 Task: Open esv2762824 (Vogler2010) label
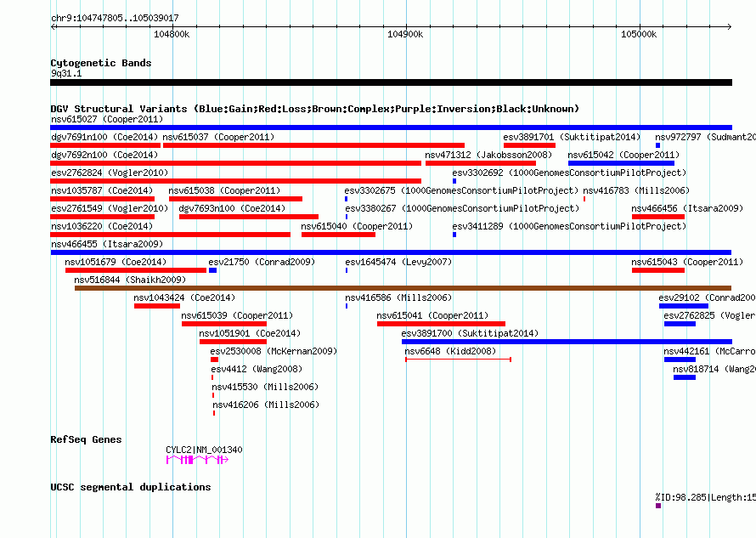click(x=110, y=173)
